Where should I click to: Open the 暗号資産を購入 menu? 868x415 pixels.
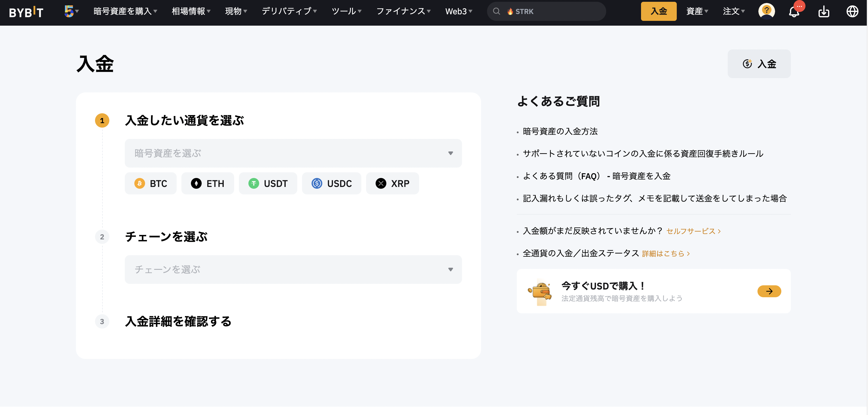point(125,11)
